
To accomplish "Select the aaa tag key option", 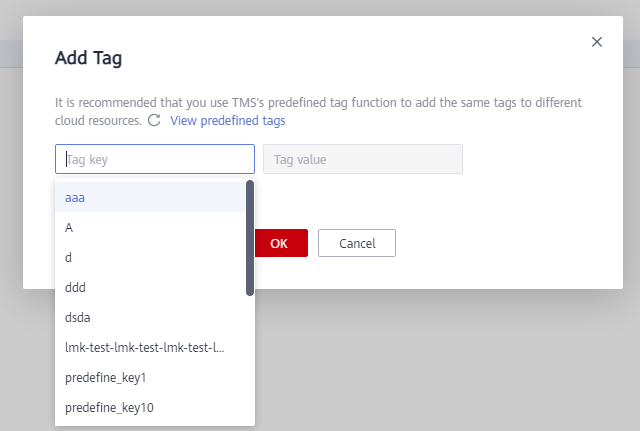I will pos(150,198).
